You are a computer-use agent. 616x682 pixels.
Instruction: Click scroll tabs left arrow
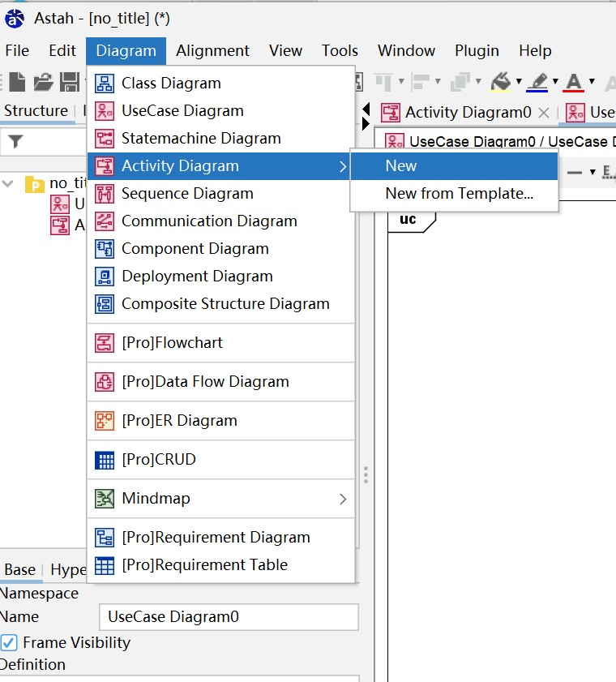tap(366, 109)
